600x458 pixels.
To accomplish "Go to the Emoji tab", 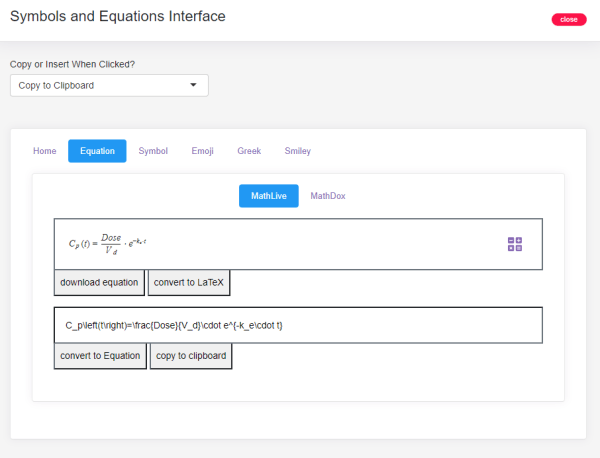I will [x=202, y=151].
